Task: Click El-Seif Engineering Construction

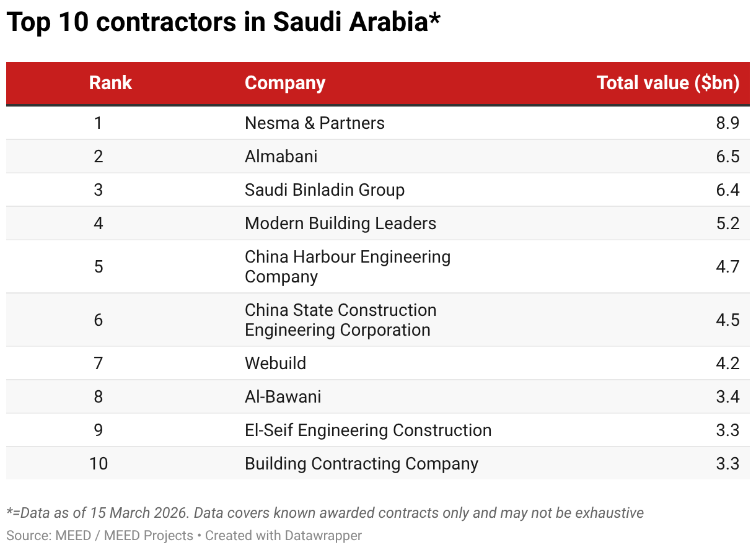Action: pos(367,430)
